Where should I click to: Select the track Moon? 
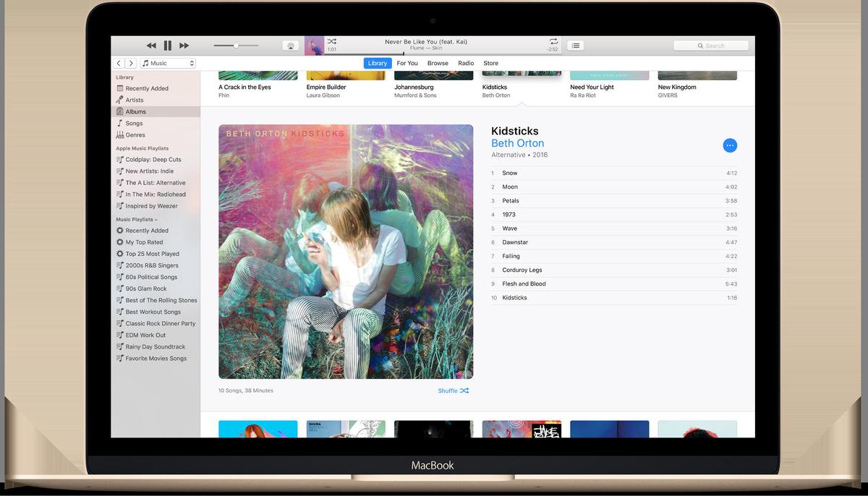614,187
